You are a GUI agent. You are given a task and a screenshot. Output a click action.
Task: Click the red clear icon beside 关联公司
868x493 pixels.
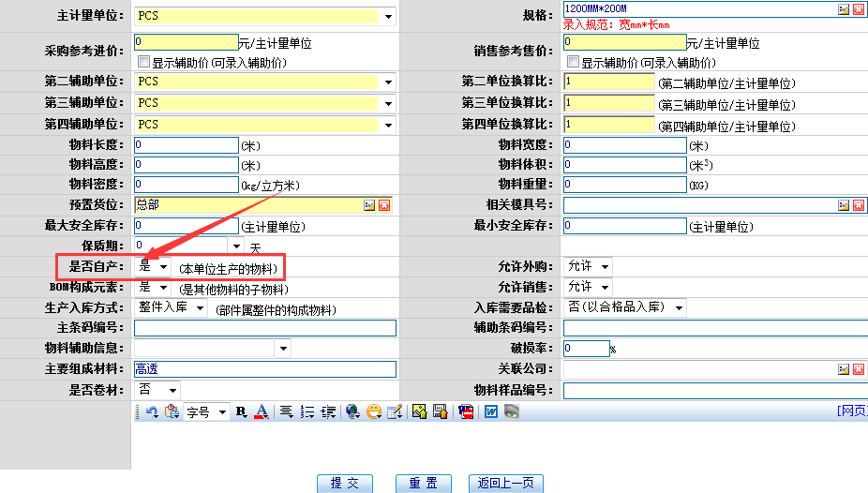click(858, 369)
